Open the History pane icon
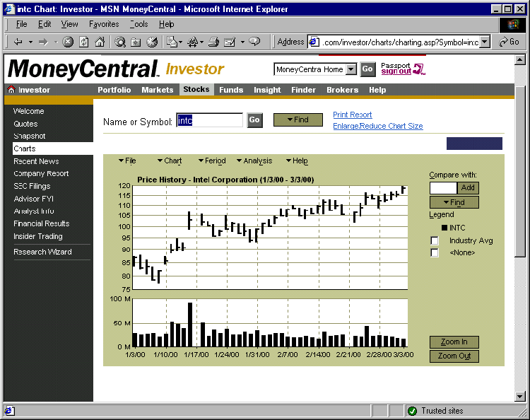This screenshot has width=530, height=420. 152,42
